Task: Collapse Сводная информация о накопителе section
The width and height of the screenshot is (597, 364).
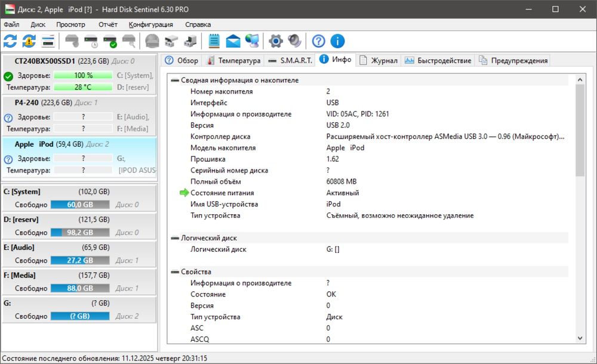Action: click(175, 81)
